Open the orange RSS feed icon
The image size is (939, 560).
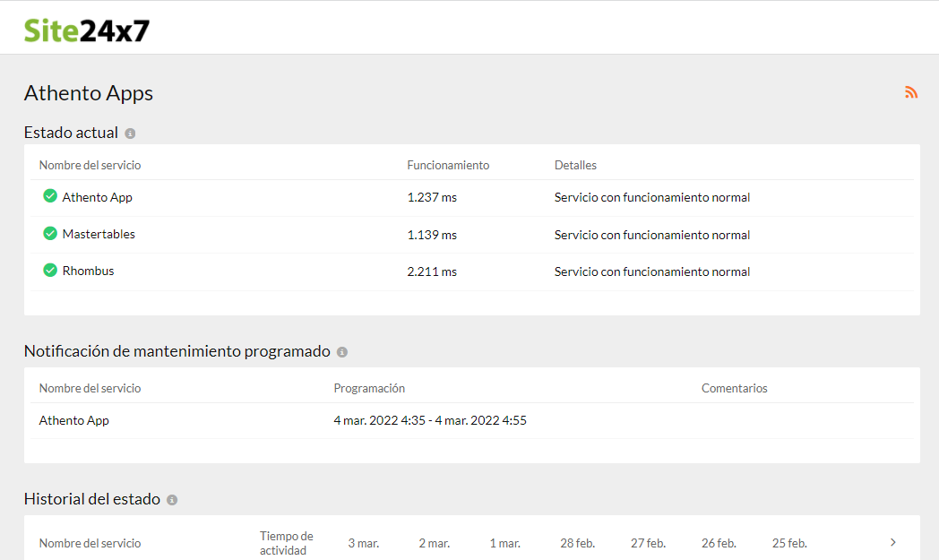click(911, 92)
